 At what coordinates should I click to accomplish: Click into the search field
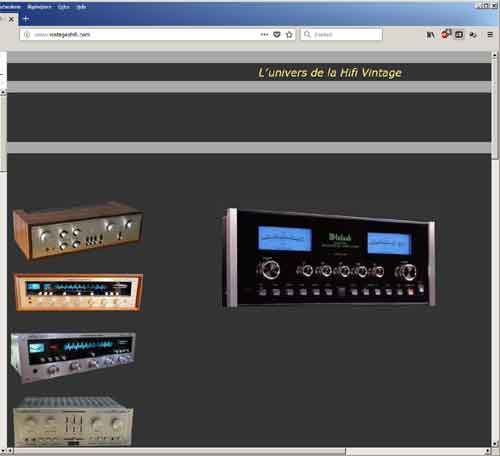click(x=341, y=34)
